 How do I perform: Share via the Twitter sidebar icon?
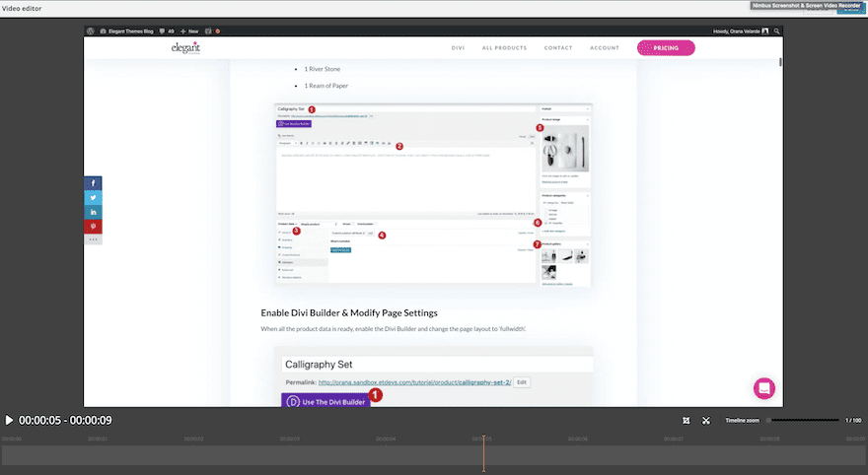pyautogui.click(x=93, y=197)
